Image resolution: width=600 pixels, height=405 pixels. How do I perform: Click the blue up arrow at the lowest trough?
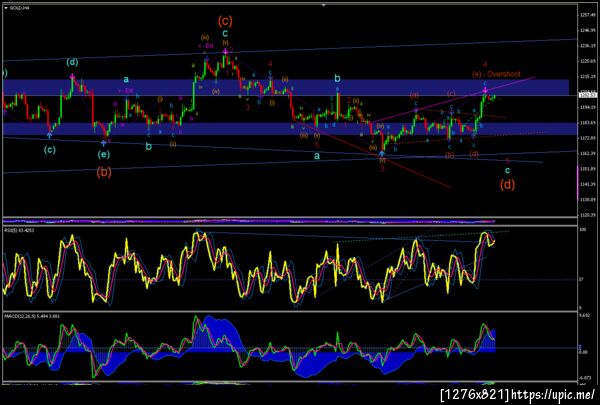click(x=382, y=154)
